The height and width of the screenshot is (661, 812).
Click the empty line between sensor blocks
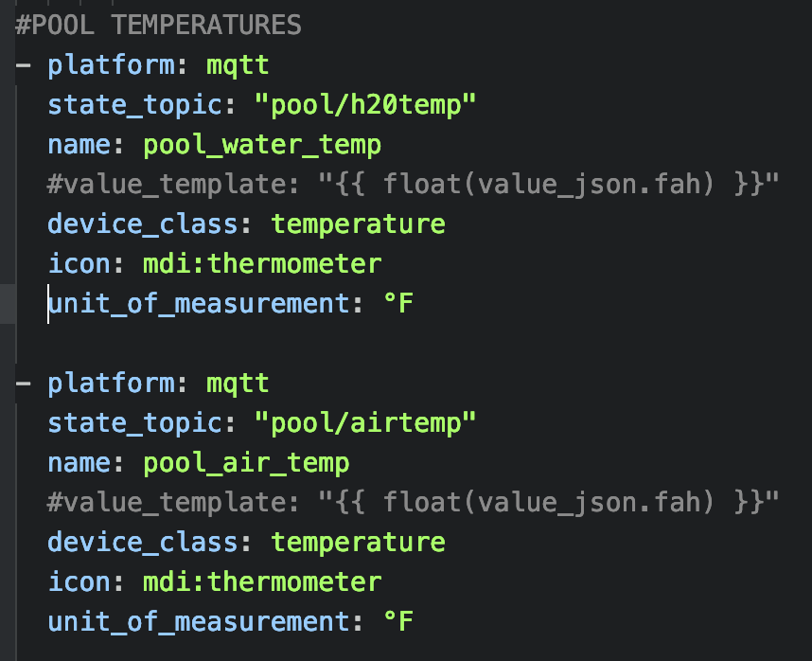coord(406,343)
